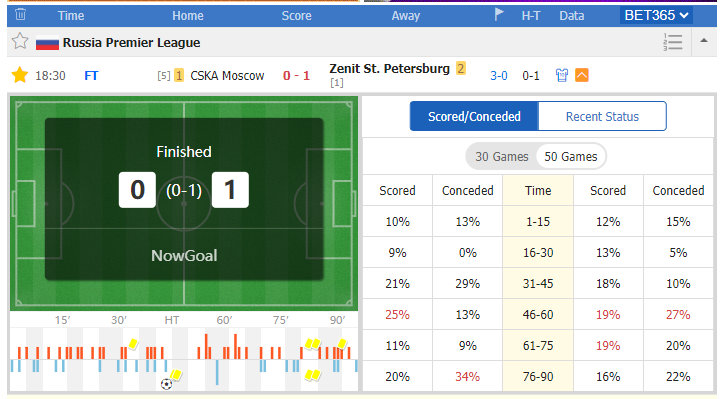Switch to the Recent Status tab
Screen dimensions: 721x399
pyautogui.click(x=602, y=116)
